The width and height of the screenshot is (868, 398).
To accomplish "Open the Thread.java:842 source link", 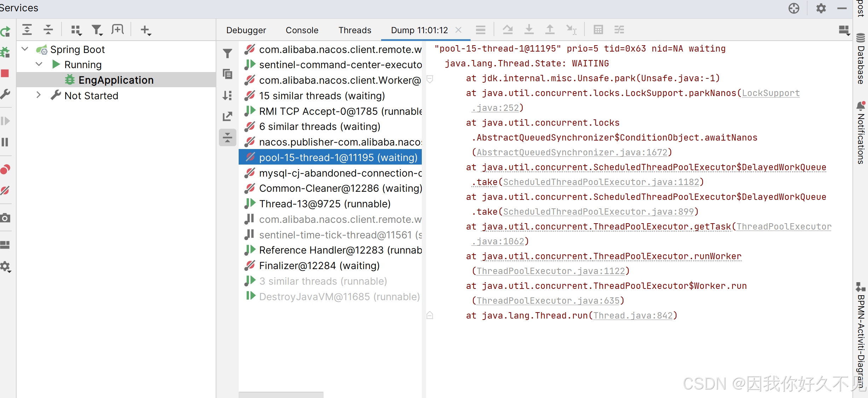I will coord(633,315).
